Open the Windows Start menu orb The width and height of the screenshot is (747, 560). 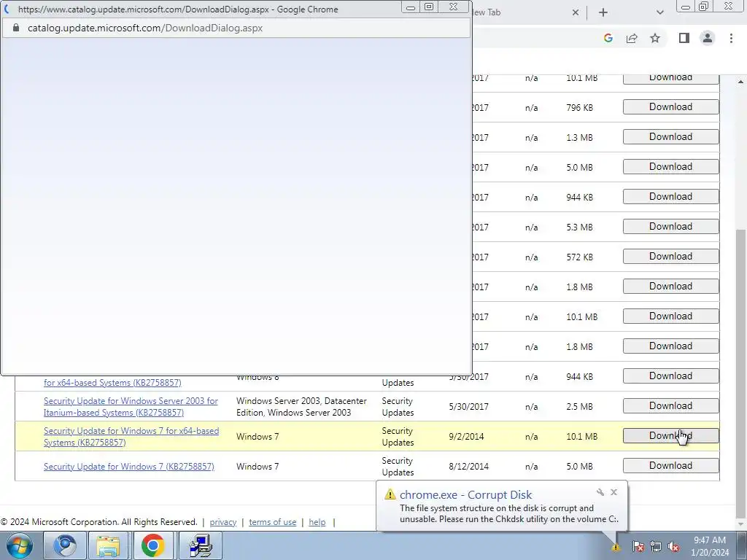(x=19, y=545)
